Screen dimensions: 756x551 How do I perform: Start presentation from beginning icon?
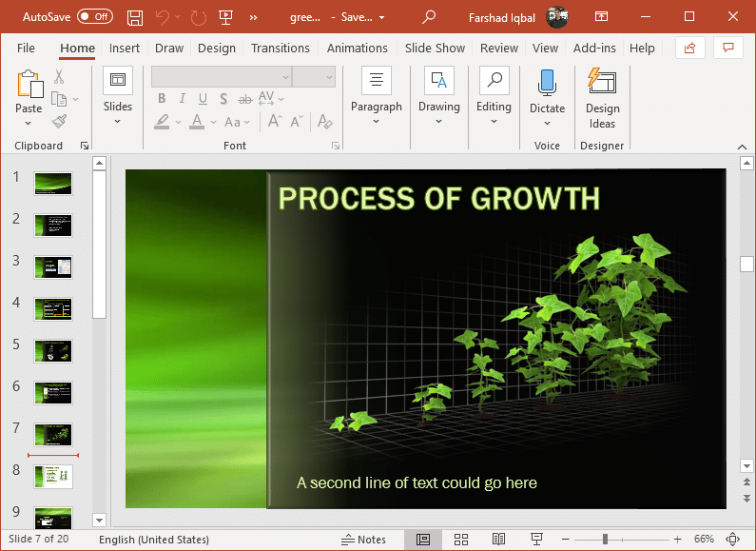pos(225,18)
